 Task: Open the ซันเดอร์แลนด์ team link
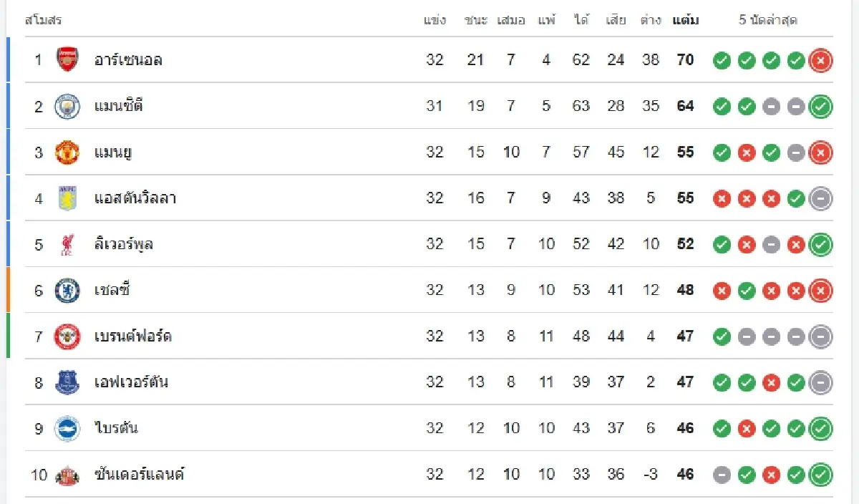pyautogui.click(x=140, y=475)
